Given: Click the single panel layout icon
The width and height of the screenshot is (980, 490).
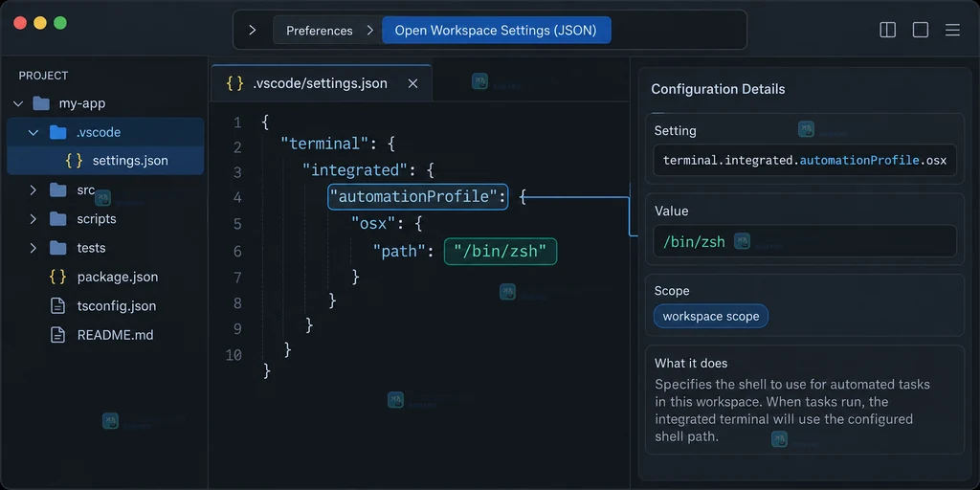Looking at the screenshot, I should [x=920, y=30].
